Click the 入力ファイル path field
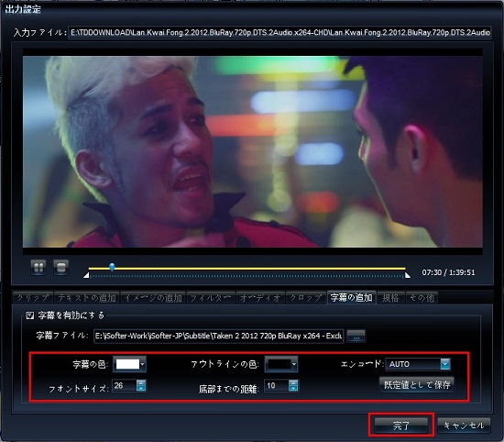Screen dimensions: 504x442 (279, 32)
